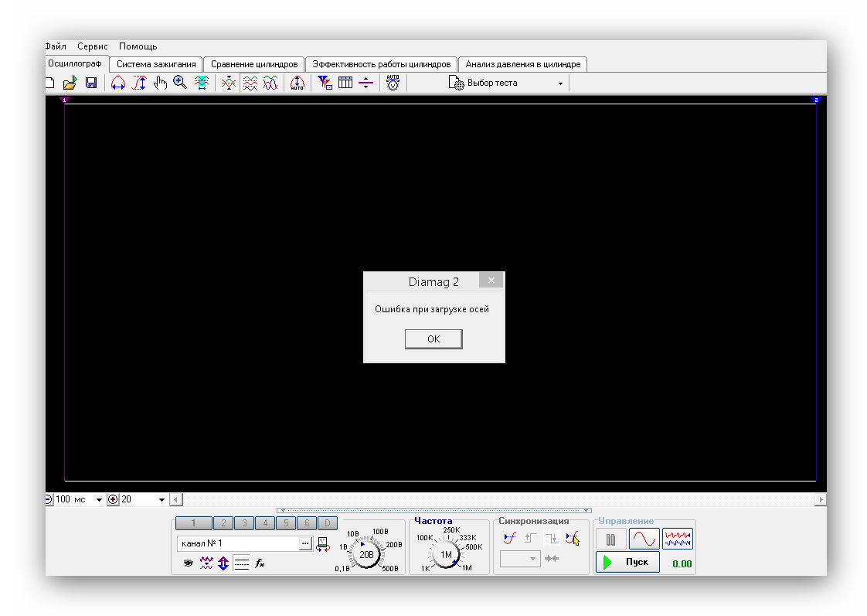Click the blue marker 2 above the graph
The image size is (867, 616).
816,100
